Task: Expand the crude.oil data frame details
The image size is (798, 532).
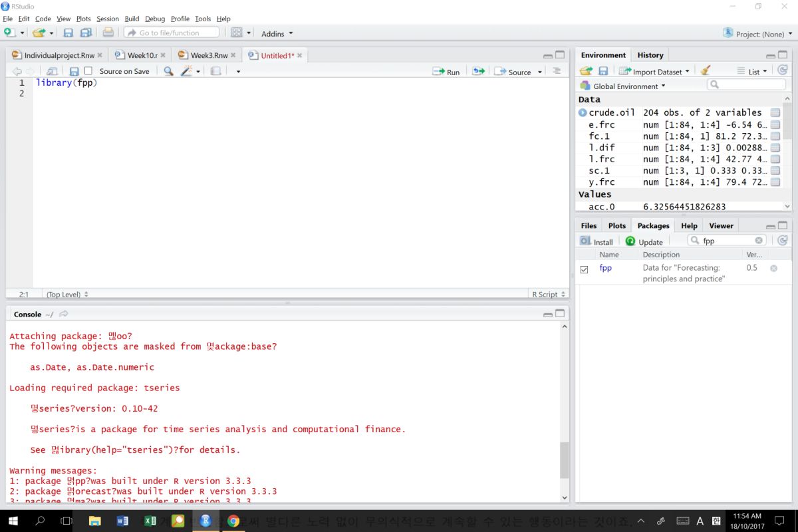Action: click(x=583, y=113)
